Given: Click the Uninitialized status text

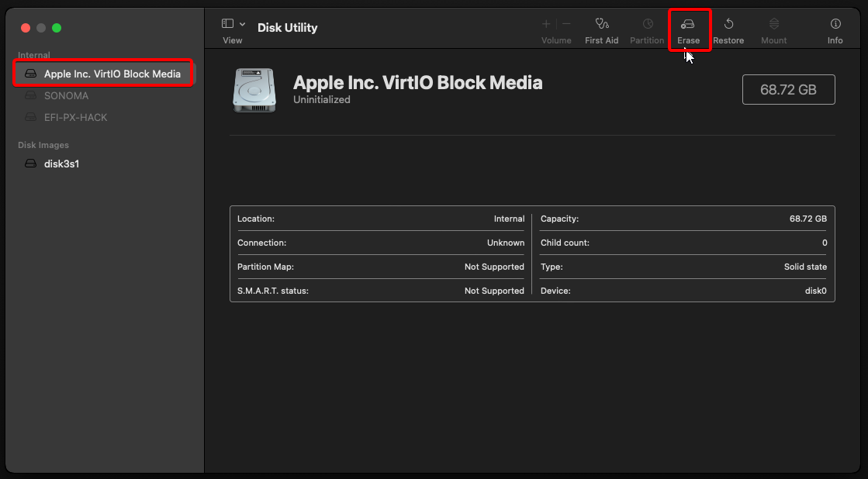Looking at the screenshot, I should [322, 99].
